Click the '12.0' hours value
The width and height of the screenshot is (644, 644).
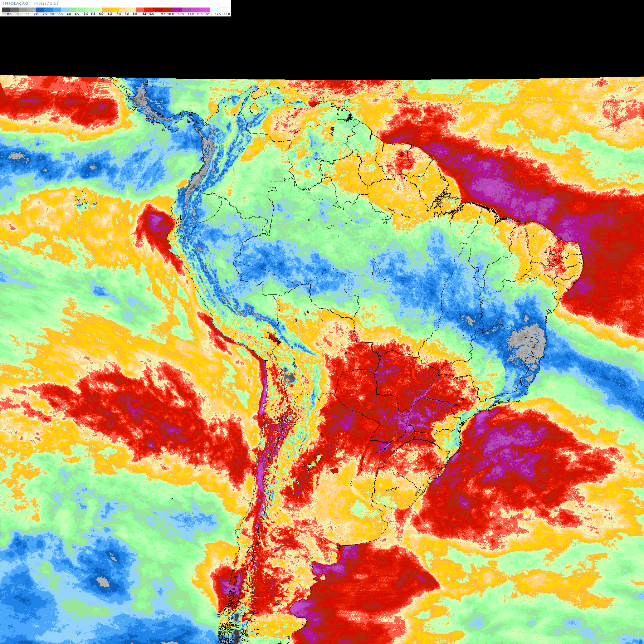pyautogui.click(x=209, y=14)
